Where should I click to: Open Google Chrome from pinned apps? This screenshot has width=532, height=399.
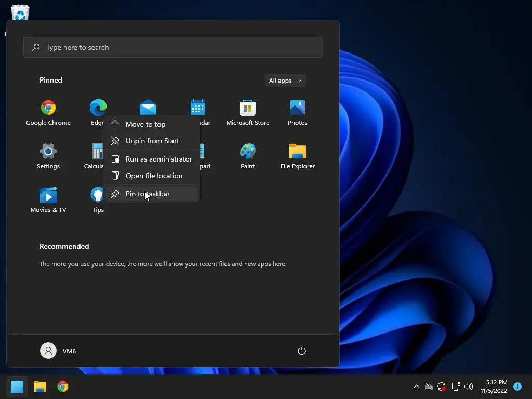coord(48,113)
